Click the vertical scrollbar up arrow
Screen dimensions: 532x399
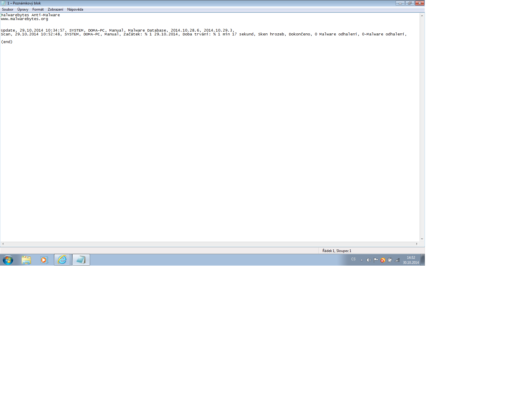[422, 16]
